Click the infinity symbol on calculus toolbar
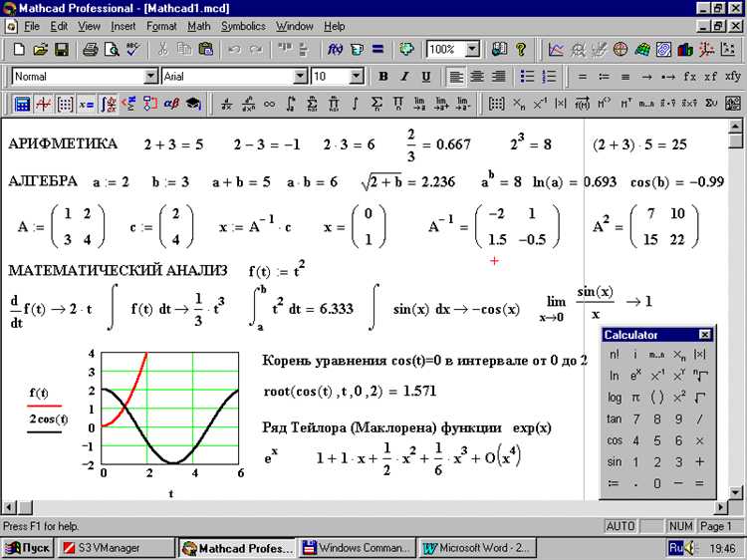Screen dimensions: 747x560 (269, 103)
